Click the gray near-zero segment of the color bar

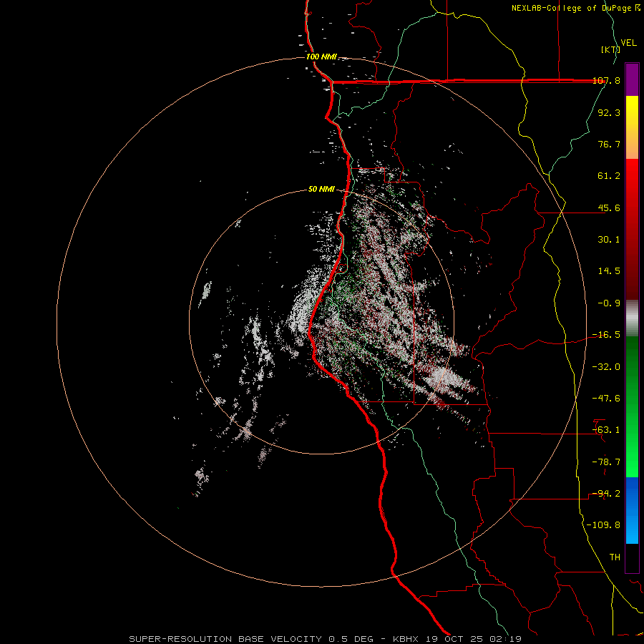coord(632,318)
